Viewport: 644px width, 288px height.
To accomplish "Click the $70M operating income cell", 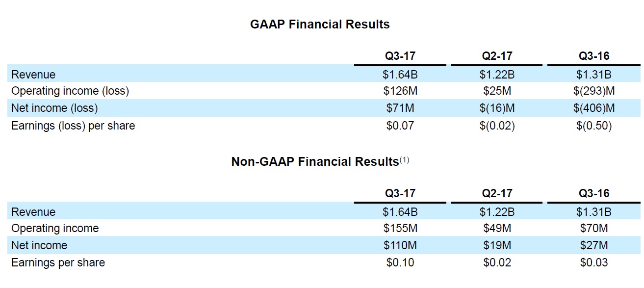I will [593, 228].
